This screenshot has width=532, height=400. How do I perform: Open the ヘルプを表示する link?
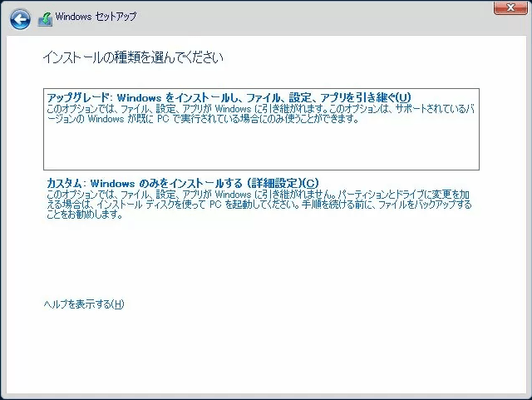[83, 304]
